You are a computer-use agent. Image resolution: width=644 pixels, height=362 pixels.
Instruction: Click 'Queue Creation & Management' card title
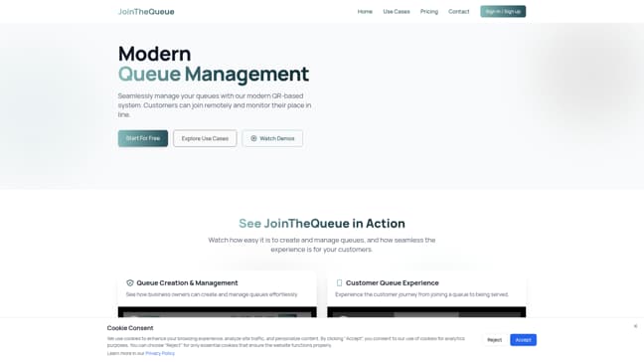click(187, 282)
